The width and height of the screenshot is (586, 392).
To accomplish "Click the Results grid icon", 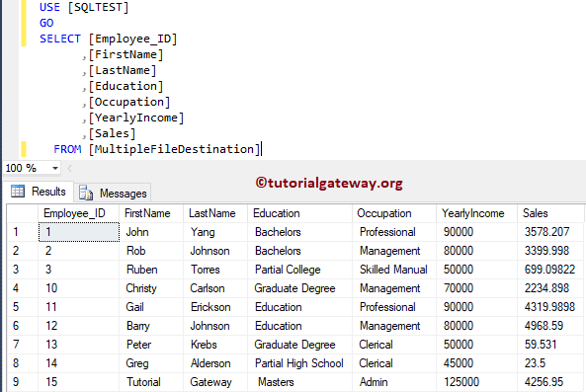I will [x=18, y=192].
